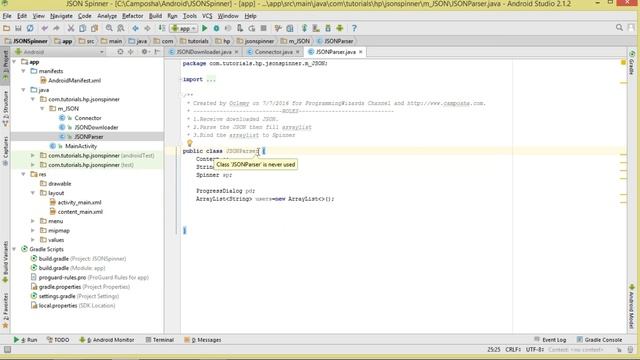This screenshot has height=360, width=640.
Task: Click the Make Project icon
Action: (x=162, y=28)
